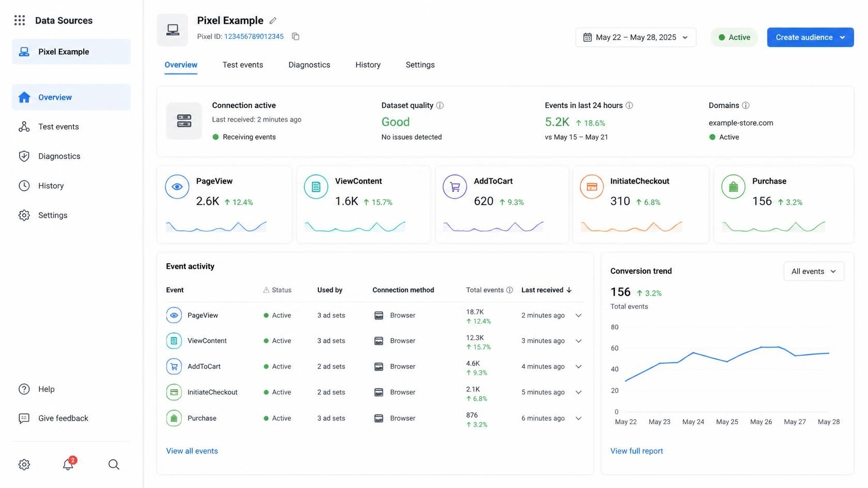Switch to the Diagnostics tab
Screen dimensions: 868x488
309,65
